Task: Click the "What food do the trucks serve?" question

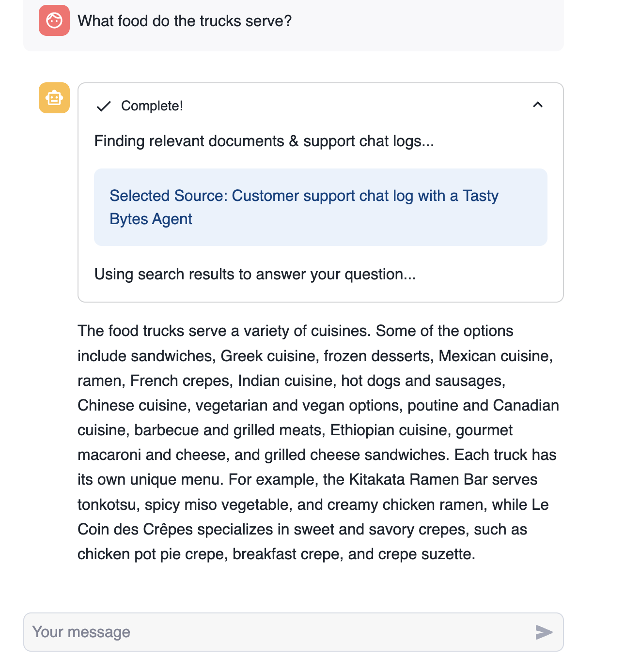Action: (185, 21)
